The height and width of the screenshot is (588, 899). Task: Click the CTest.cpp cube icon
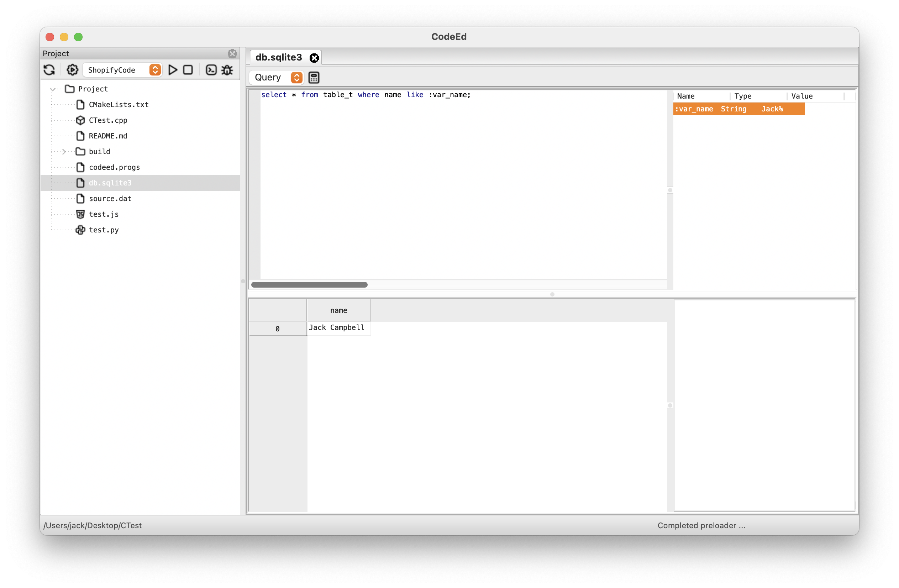click(x=80, y=120)
